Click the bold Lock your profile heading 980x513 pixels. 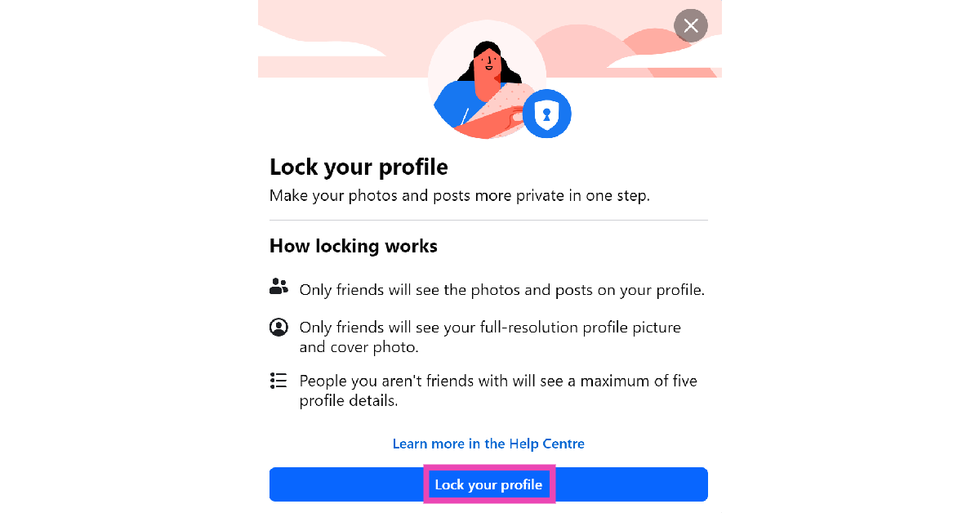359,167
